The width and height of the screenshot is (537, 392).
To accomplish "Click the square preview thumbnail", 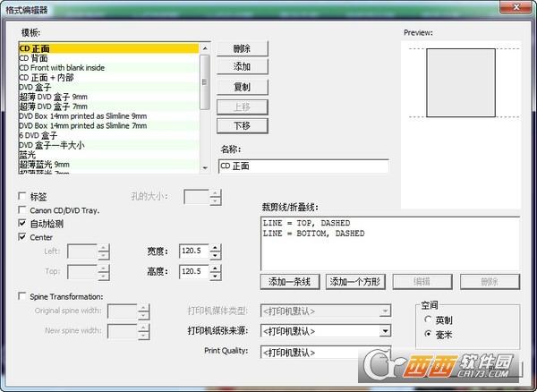I will tap(461, 82).
